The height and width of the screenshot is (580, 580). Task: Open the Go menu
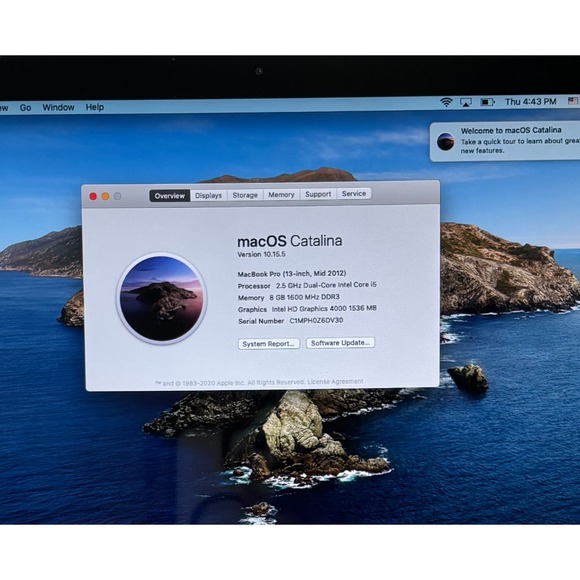click(25, 108)
